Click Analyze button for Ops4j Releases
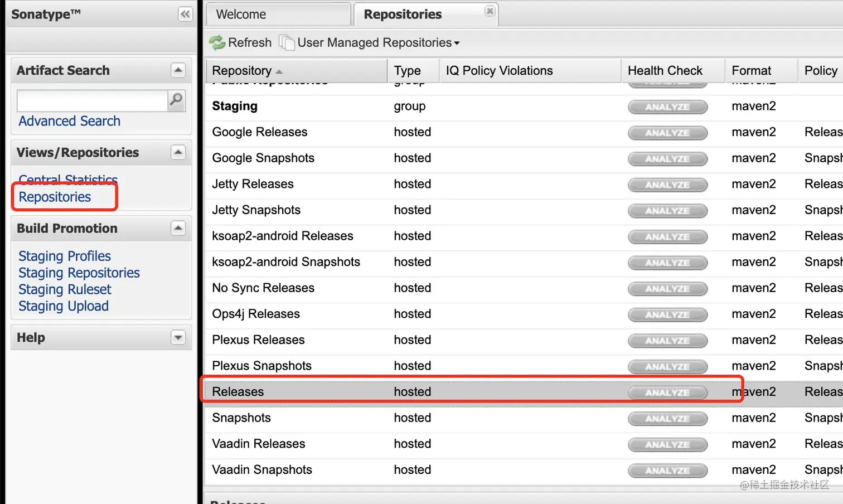 667,314
